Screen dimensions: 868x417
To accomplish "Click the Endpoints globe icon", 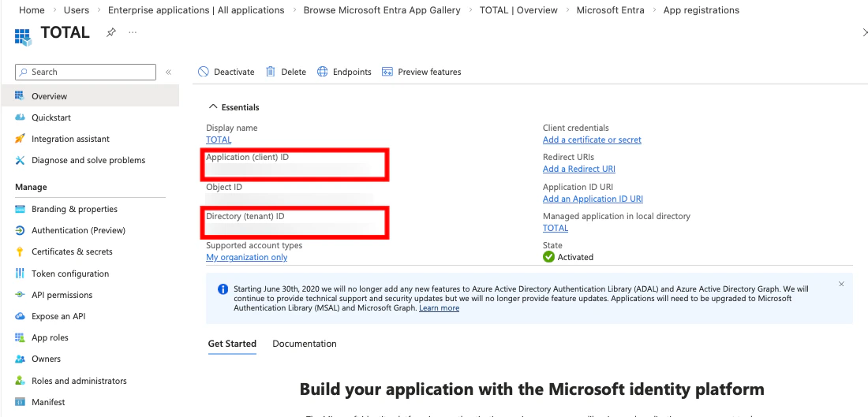I will [322, 72].
